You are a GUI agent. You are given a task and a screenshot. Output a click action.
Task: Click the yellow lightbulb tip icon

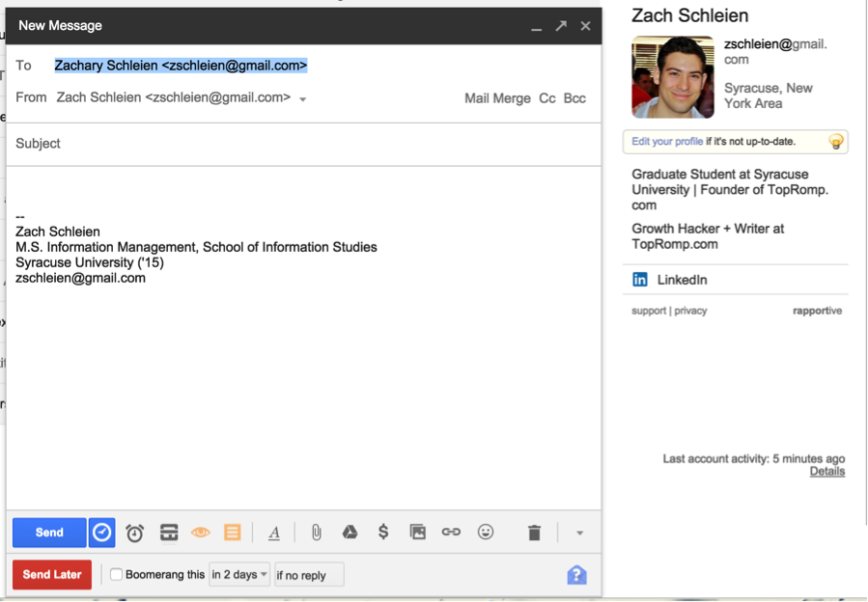(836, 142)
